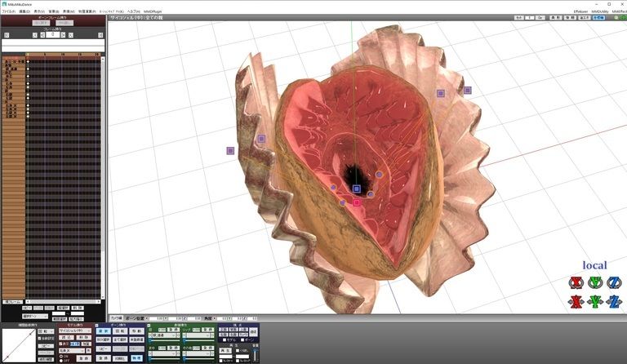Viewport: 627px width, 364px height.
Task: Select the IK ON radio button
Action: tap(61, 356)
